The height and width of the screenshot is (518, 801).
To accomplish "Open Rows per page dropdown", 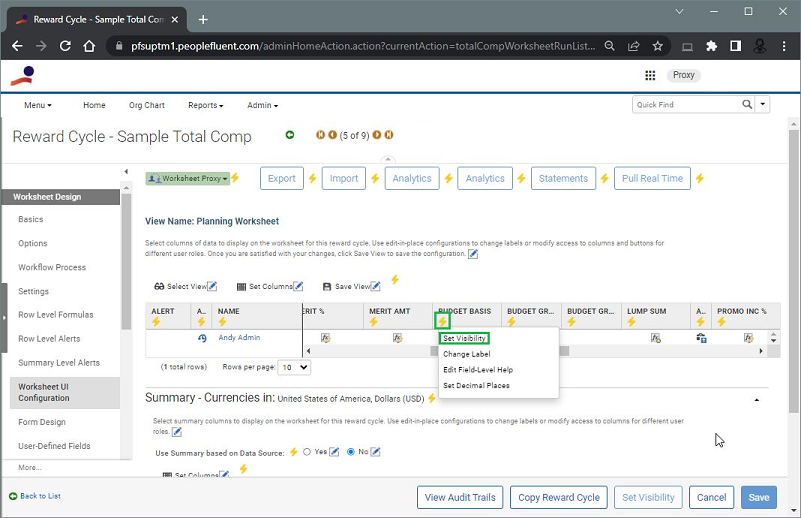I will 294,367.
